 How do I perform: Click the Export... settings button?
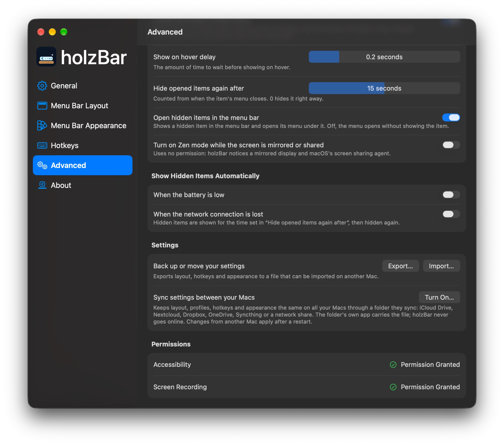[x=400, y=266]
